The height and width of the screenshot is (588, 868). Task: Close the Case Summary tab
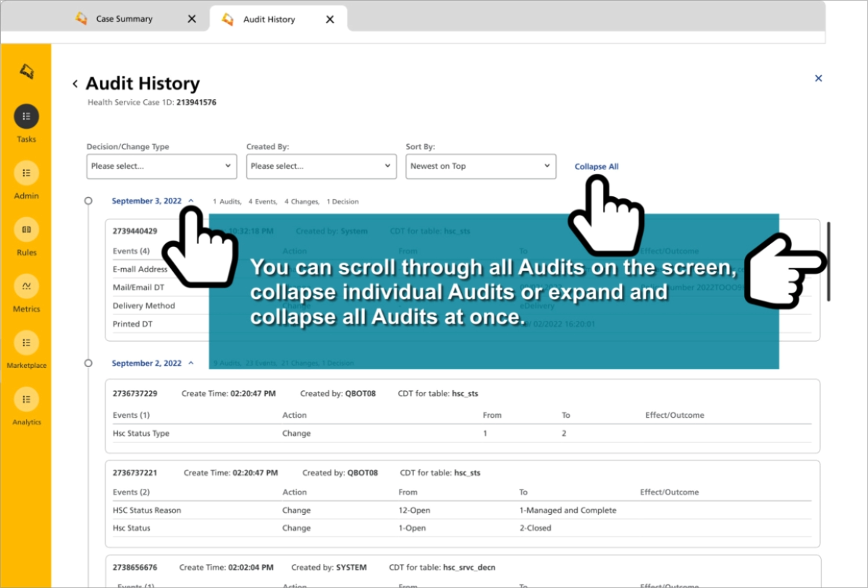(x=192, y=20)
